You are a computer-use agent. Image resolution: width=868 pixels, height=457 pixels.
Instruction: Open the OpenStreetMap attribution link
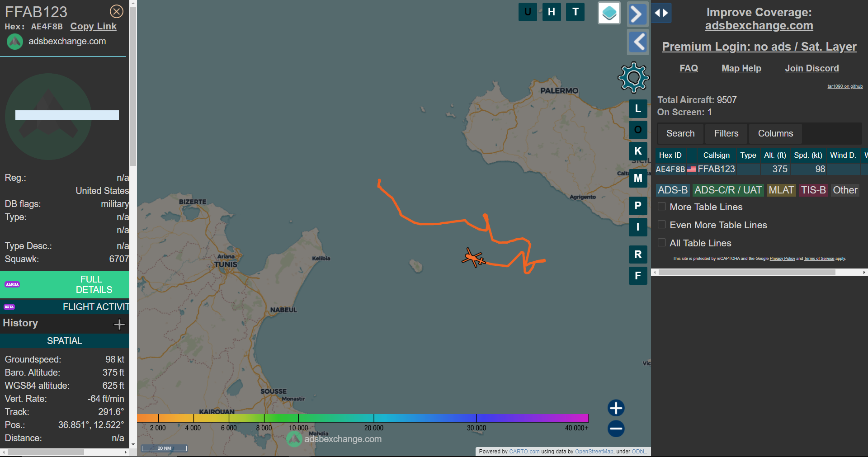pyautogui.click(x=594, y=452)
